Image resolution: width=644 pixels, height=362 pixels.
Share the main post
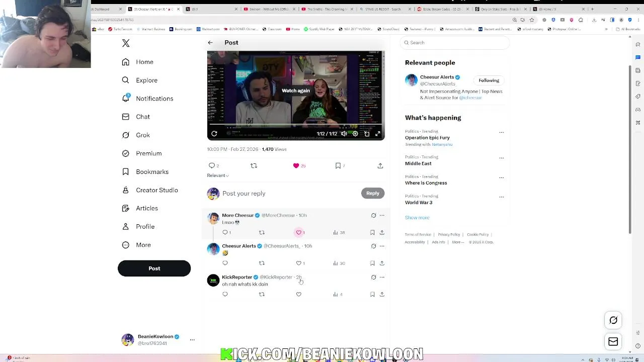click(380, 165)
